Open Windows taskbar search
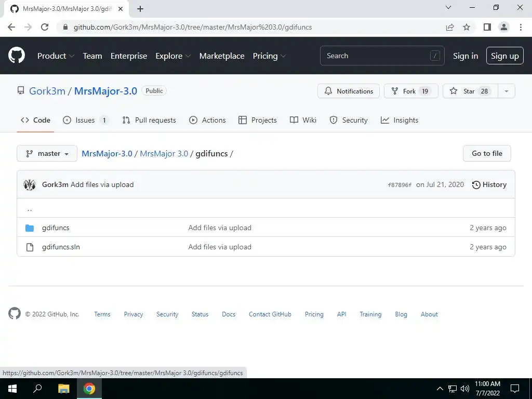Screen dimensions: 532x399 pos(37,389)
